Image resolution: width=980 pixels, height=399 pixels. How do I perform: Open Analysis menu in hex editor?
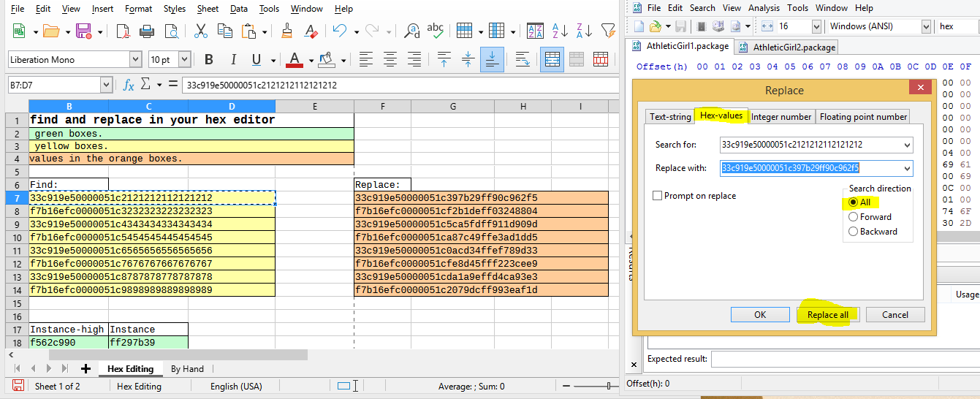(x=764, y=8)
